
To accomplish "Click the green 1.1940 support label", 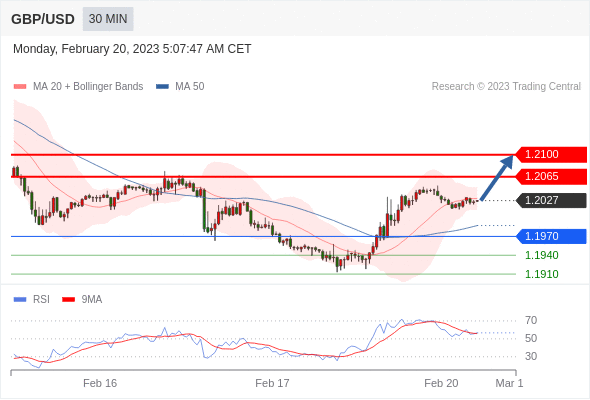I will point(542,255).
